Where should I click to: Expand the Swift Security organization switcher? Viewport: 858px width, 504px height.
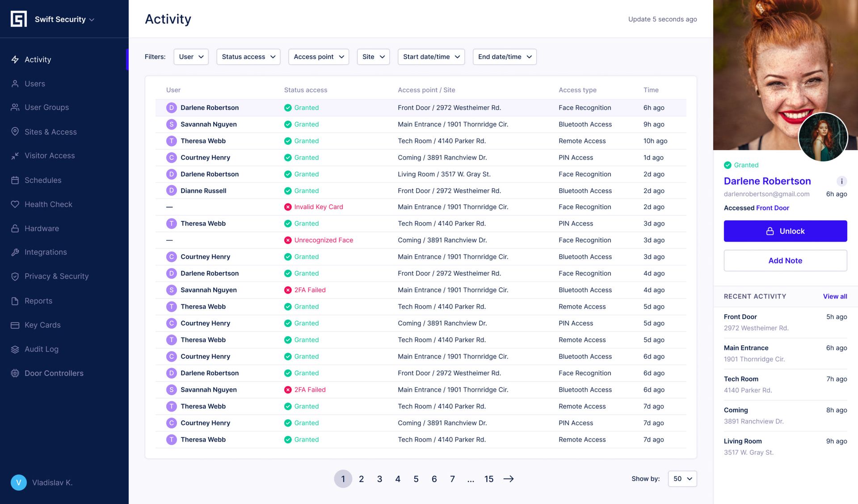[64, 19]
